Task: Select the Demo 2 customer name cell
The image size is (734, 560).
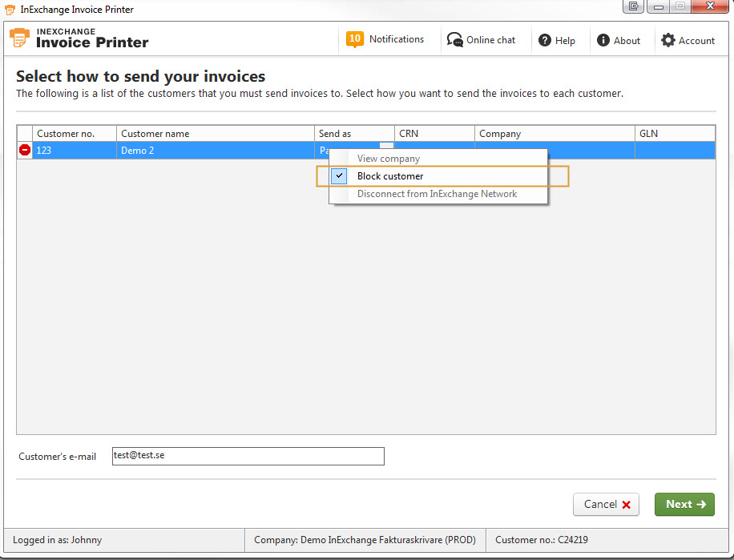Action: point(216,151)
